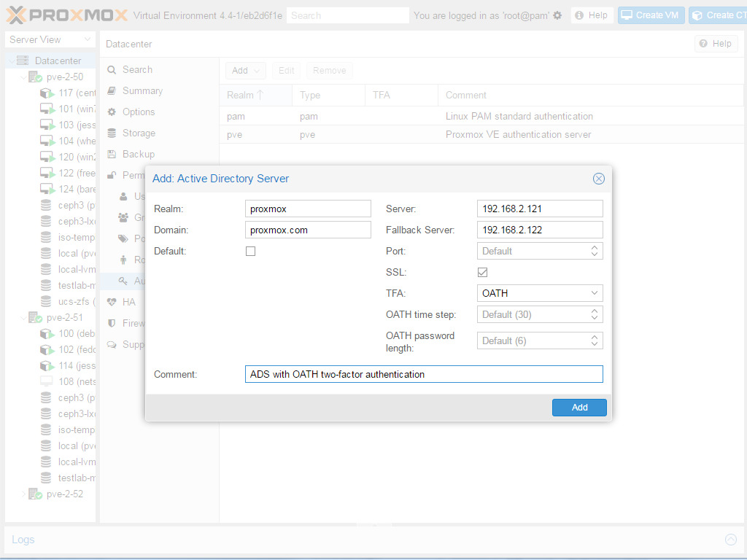Collapse the pve-2-51 node
This screenshot has width=747, height=560.
[23, 318]
